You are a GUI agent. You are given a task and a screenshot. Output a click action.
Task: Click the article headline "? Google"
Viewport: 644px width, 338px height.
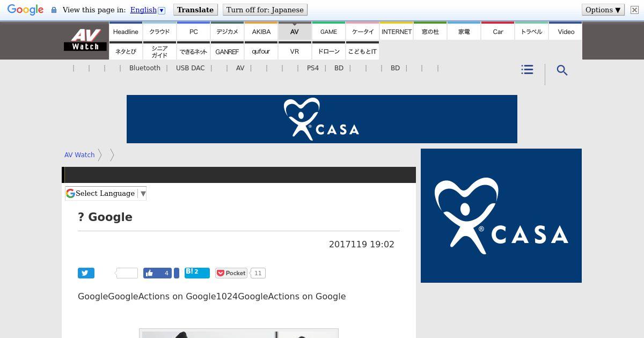point(105,217)
